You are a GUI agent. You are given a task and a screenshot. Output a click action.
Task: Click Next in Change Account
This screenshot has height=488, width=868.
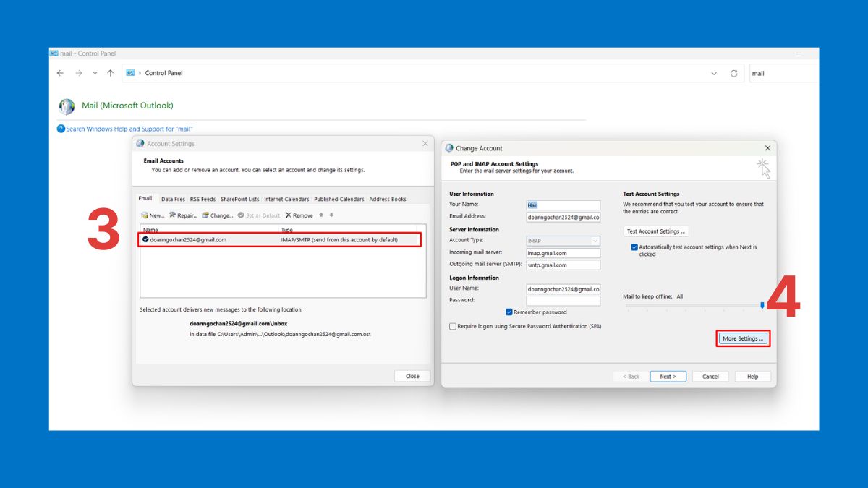668,377
